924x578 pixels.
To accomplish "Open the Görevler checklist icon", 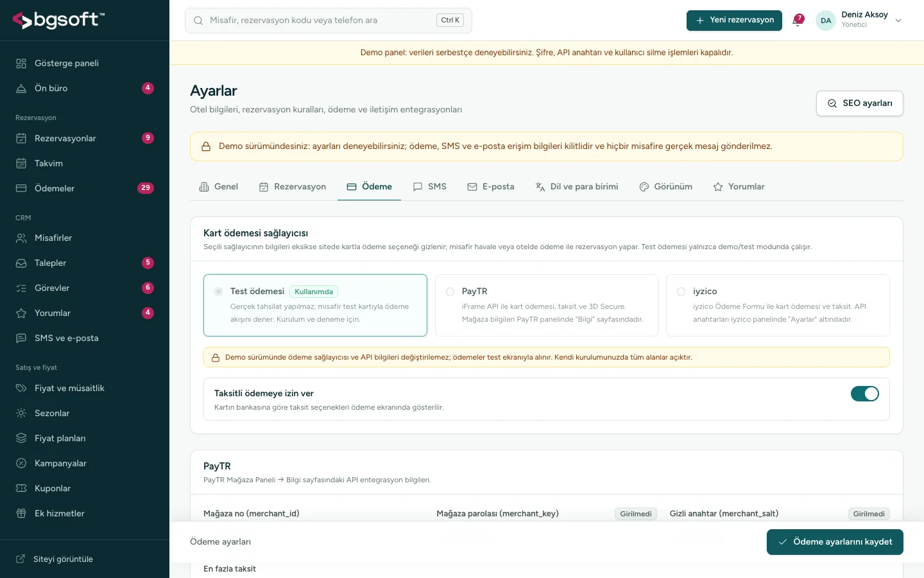I will pos(21,288).
